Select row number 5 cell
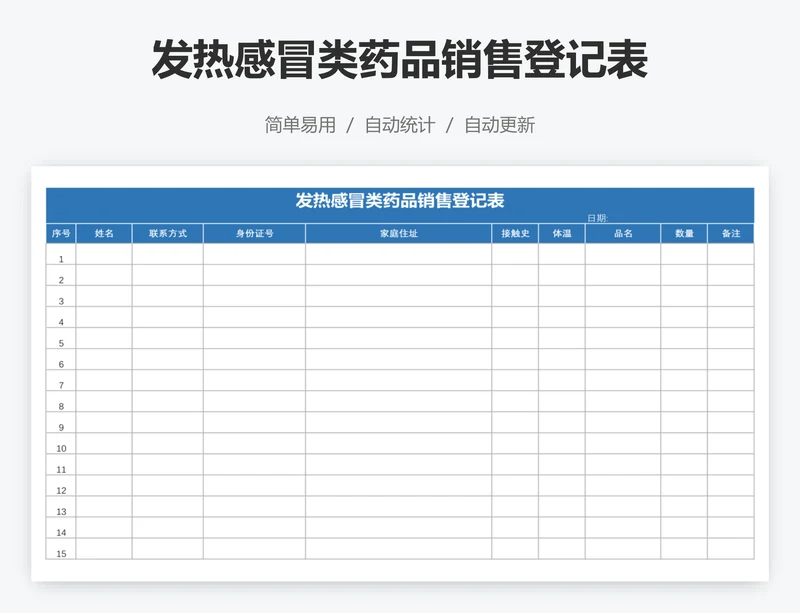 tap(61, 338)
